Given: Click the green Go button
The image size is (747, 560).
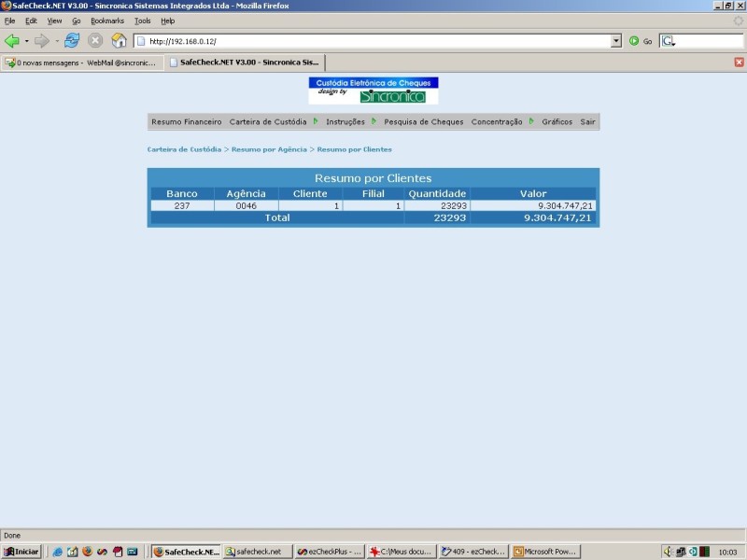Looking at the screenshot, I should click(x=641, y=41).
